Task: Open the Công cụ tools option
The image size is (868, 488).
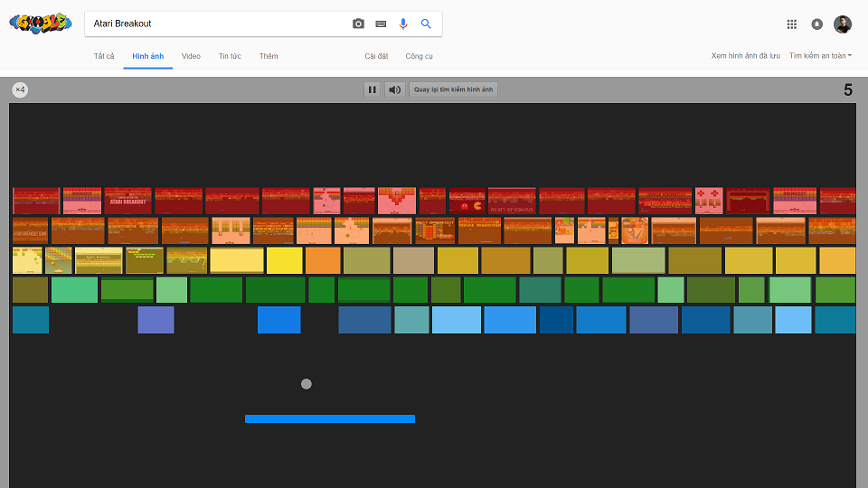Action: [x=419, y=56]
